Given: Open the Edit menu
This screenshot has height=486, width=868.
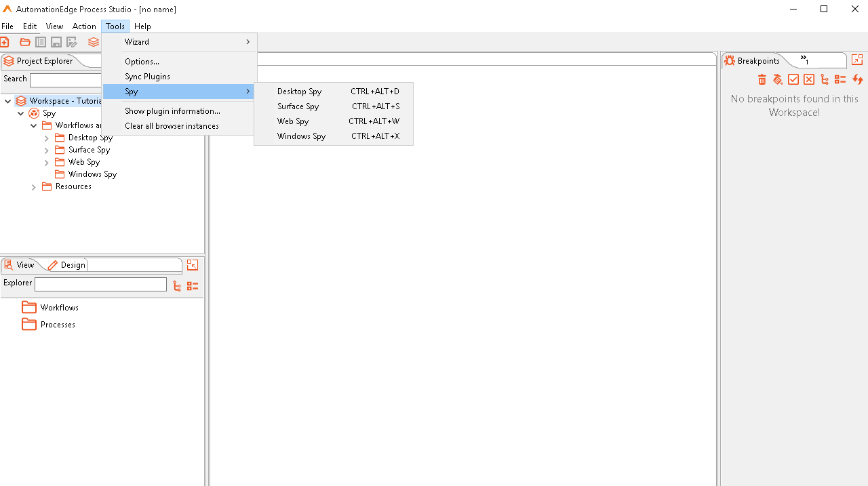Looking at the screenshot, I should click(x=30, y=26).
